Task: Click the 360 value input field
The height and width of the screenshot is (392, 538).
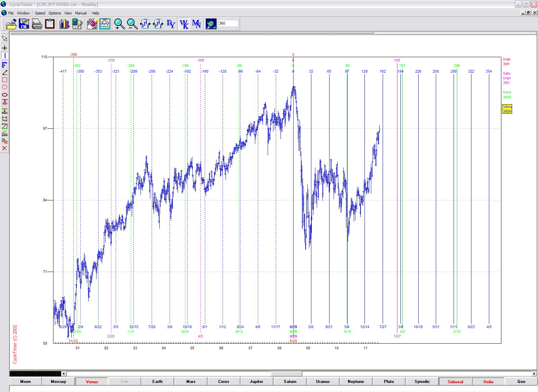Action: coord(228,23)
